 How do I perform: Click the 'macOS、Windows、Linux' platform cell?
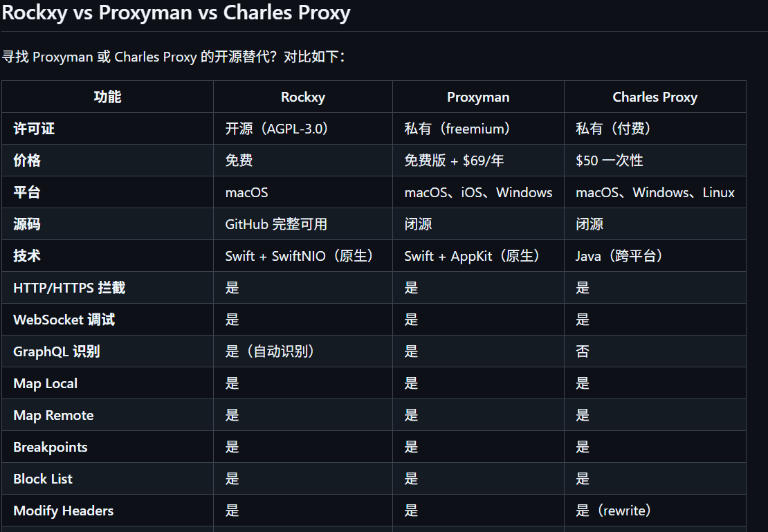pos(655,192)
